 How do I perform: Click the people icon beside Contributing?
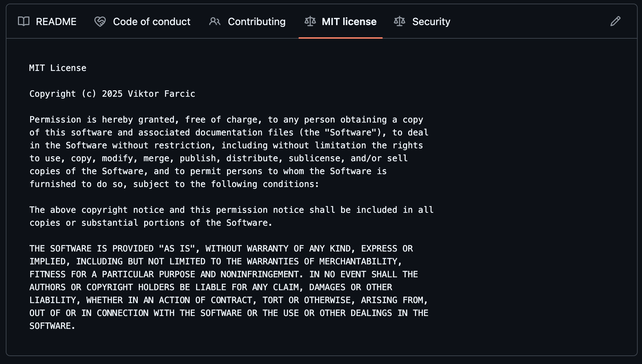(x=214, y=21)
